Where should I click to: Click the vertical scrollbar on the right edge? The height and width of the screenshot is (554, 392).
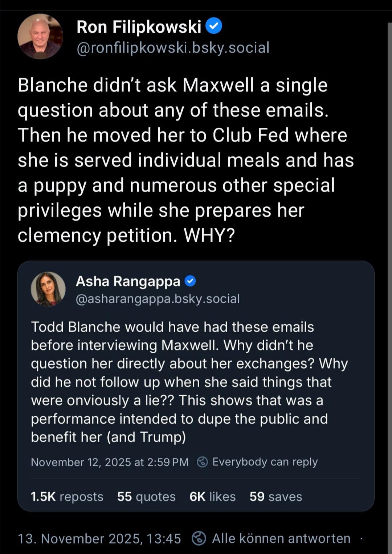(x=389, y=254)
